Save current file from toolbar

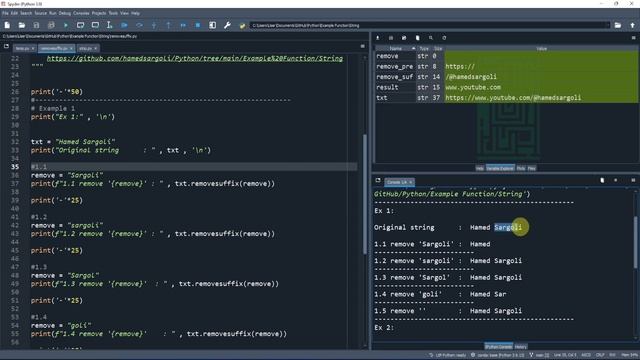pos(36,25)
